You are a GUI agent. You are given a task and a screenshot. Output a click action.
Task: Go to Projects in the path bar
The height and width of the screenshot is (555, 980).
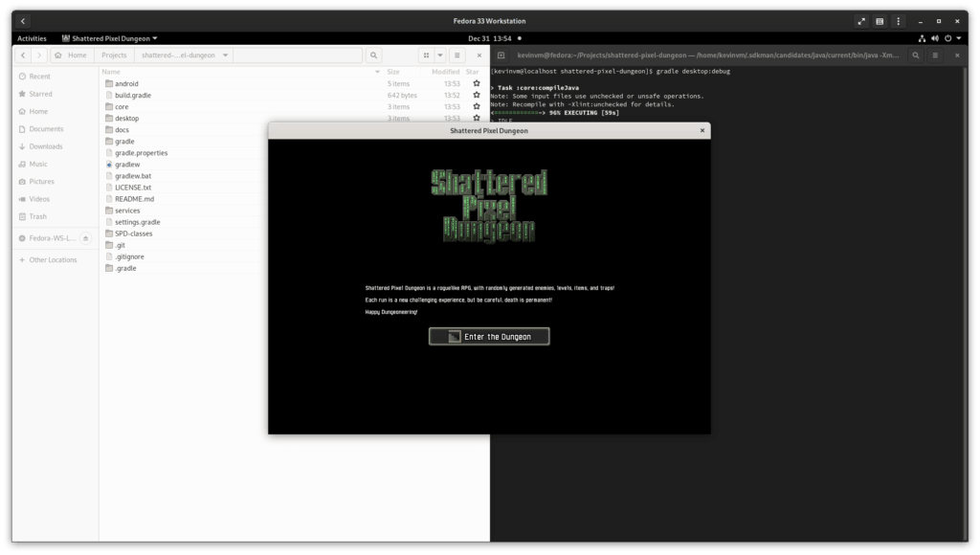(114, 55)
